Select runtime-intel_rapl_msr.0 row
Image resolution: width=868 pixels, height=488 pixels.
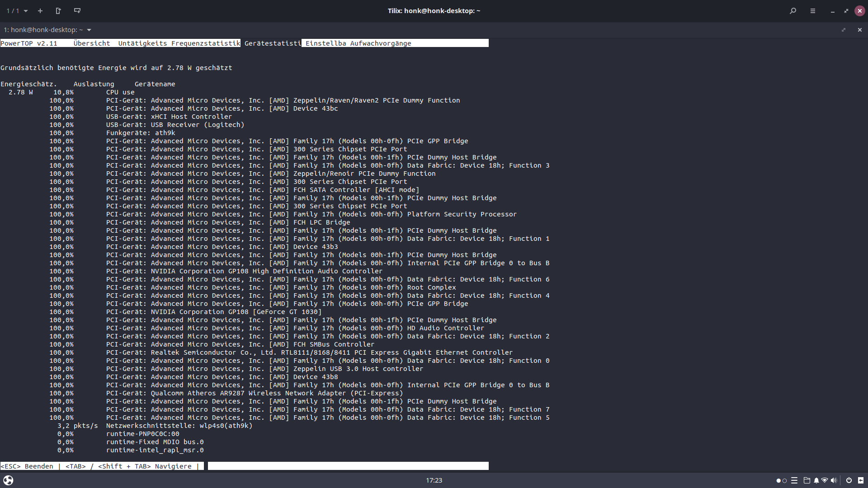point(130,450)
